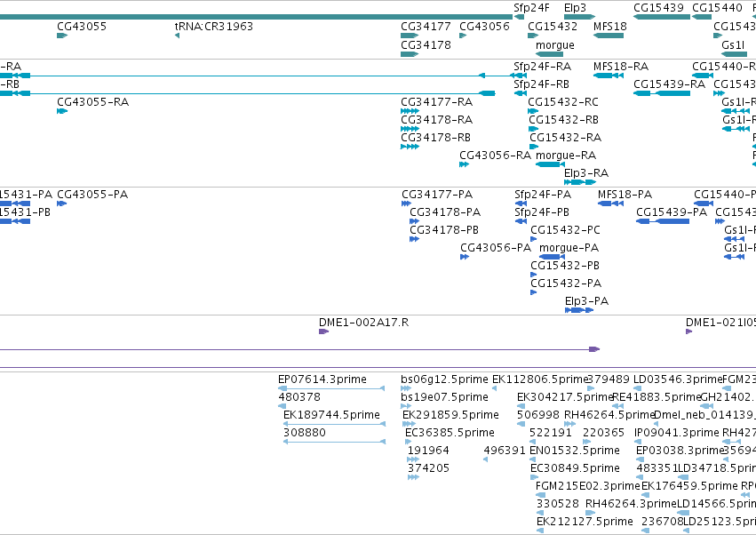The height and width of the screenshot is (535, 756).
Task: Click the CG34178-RA transcript label
Action: (437, 120)
